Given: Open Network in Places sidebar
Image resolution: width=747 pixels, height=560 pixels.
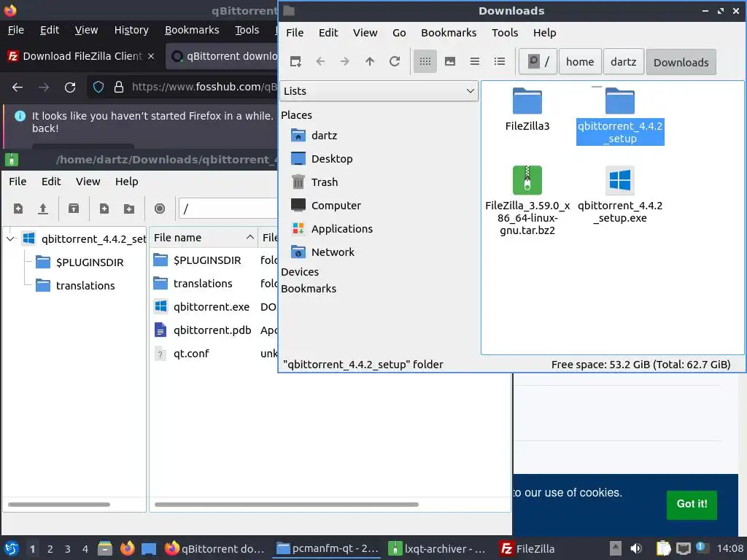Looking at the screenshot, I should 333,252.
